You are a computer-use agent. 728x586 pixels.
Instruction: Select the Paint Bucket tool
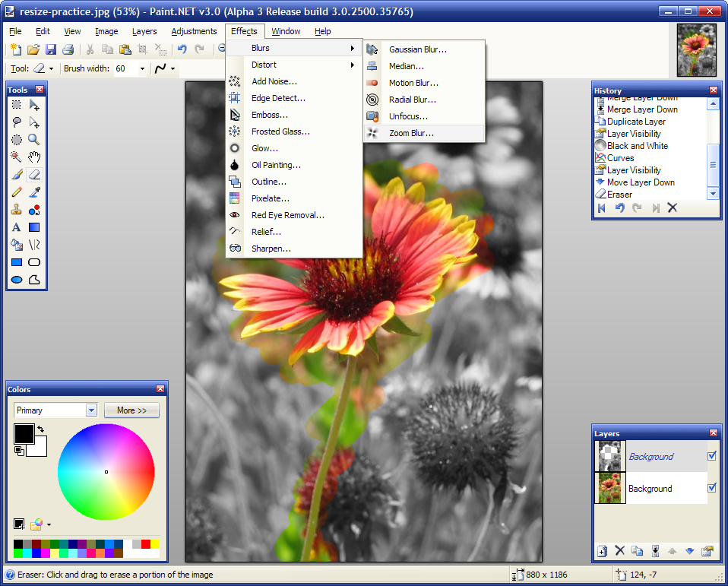[16, 243]
